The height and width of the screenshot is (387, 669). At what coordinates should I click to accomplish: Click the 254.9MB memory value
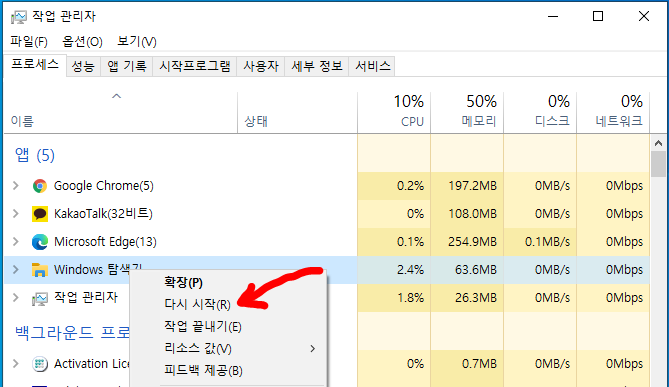point(473,242)
